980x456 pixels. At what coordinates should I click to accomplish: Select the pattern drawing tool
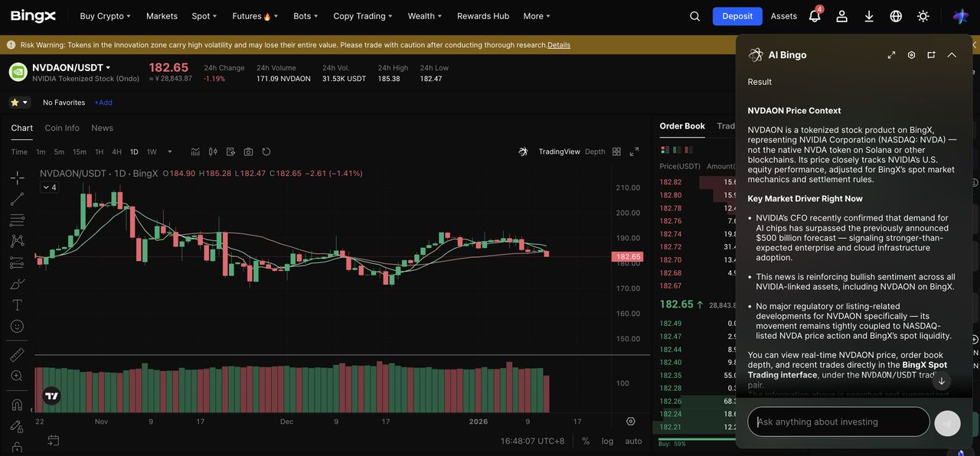pyautogui.click(x=17, y=241)
